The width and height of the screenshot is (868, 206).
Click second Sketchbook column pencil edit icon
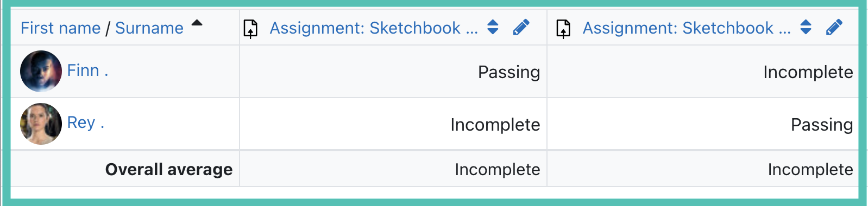tap(834, 27)
